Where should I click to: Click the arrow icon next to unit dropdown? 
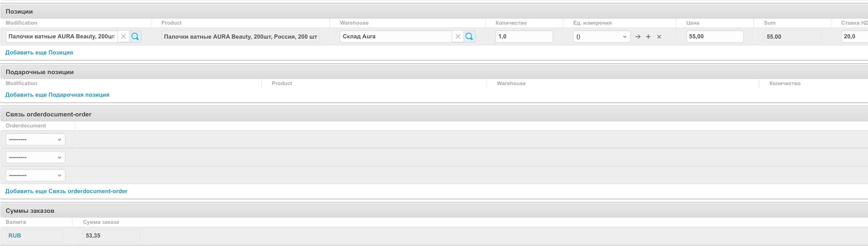(x=638, y=37)
